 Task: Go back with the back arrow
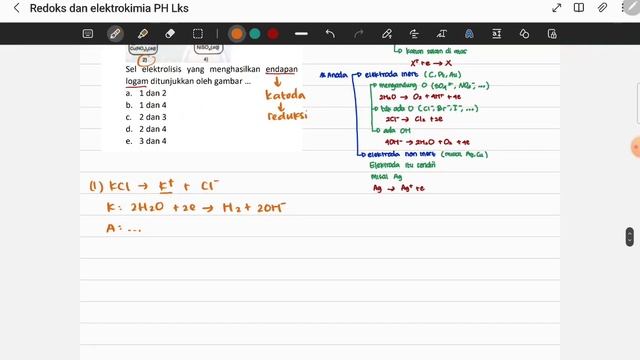click(17, 8)
